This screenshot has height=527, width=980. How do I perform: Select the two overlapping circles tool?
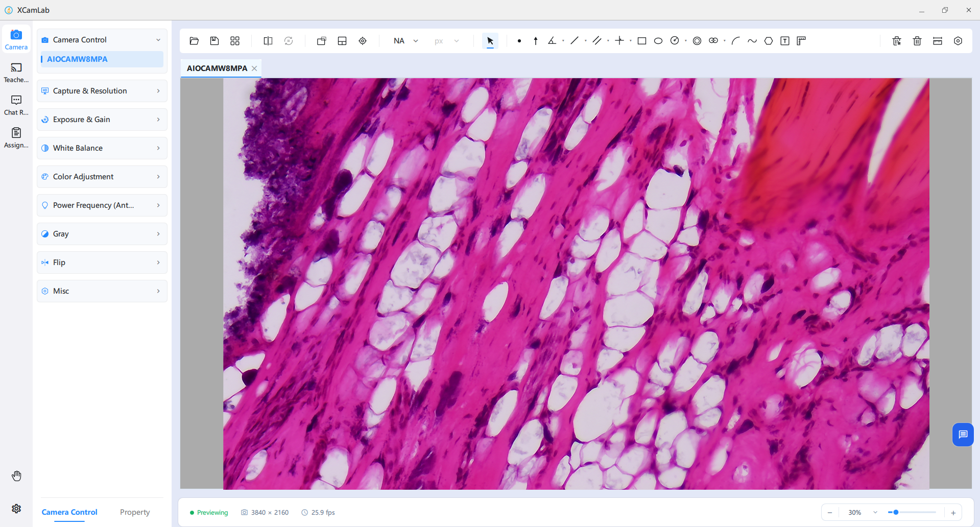pos(713,41)
